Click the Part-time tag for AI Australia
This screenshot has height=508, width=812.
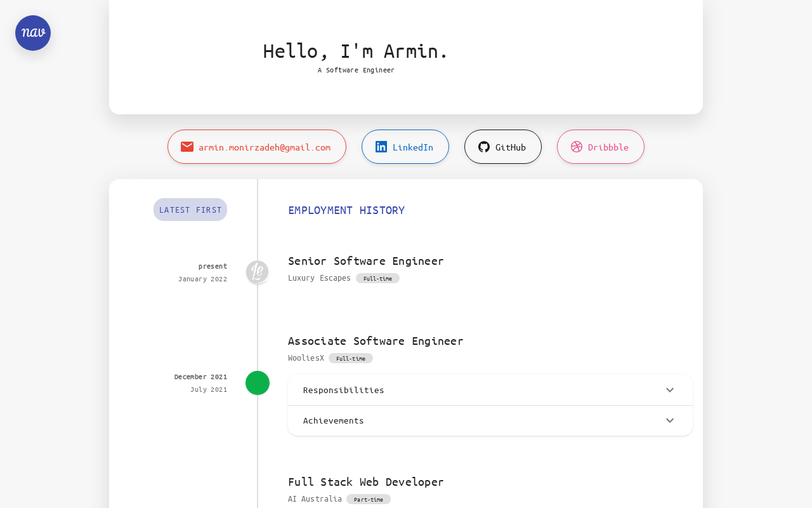(369, 499)
